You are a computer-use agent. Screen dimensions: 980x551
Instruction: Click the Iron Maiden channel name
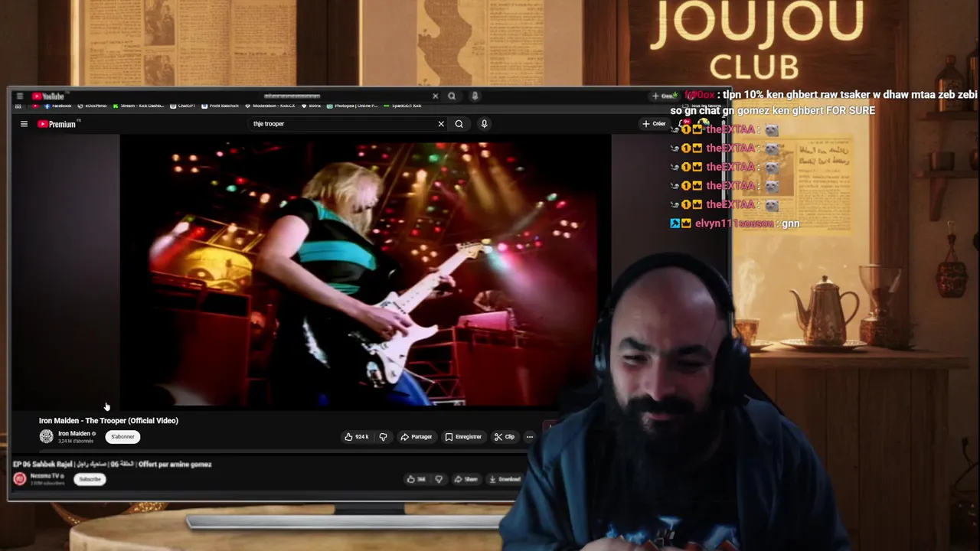(x=75, y=434)
